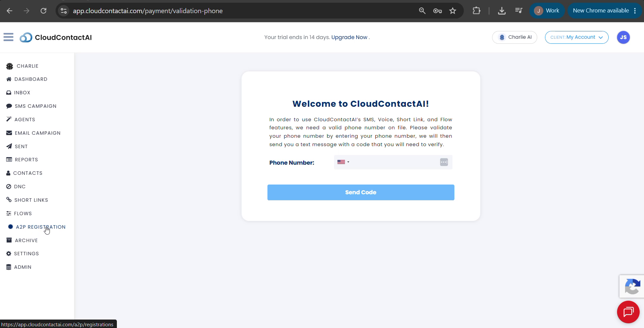Viewport: 644px width, 328px height.
Task: Open Reports in the sidebar
Action: [26, 160]
